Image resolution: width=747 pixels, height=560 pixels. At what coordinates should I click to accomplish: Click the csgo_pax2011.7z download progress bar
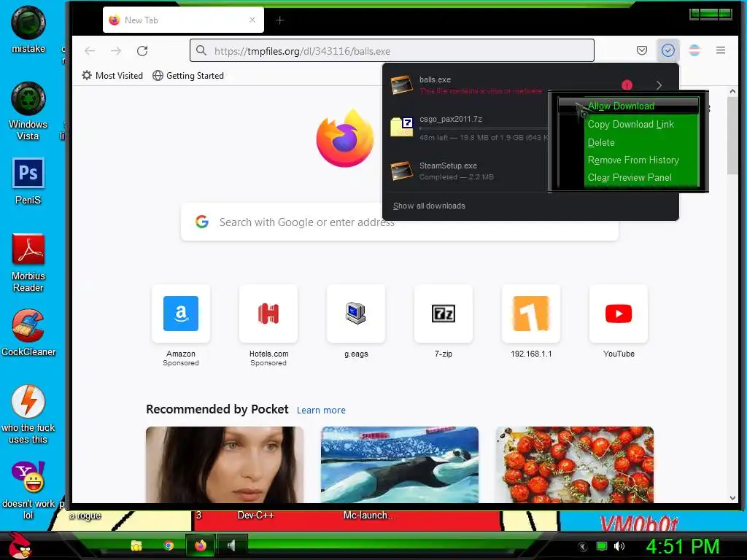pyautogui.click(x=483, y=128)
